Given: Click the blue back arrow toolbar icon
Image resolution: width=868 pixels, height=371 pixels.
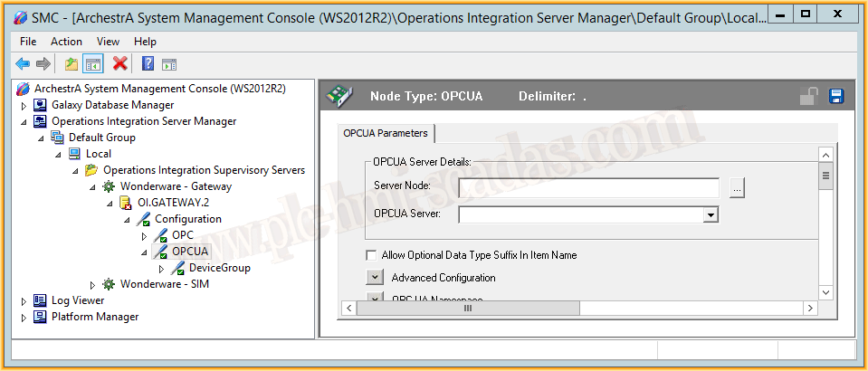Looking at the screenshot, I should click(23, 63).
